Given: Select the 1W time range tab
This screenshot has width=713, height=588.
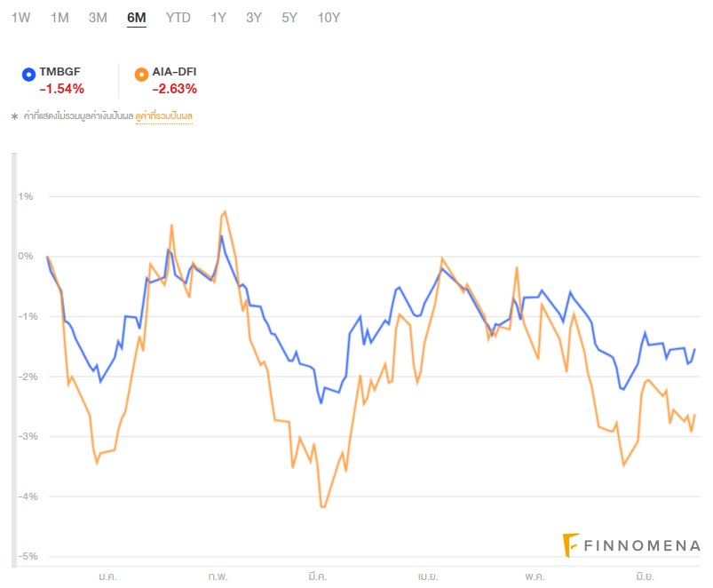Looking at the screenshot, I should point(20,18).
